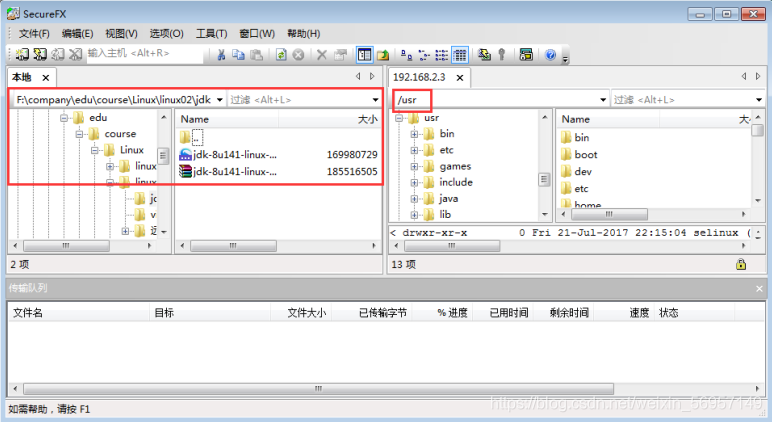This screenshot has width=772, height=422.
Task: Click the Copy toolbar icon
Action: click(x=238, y=55)
